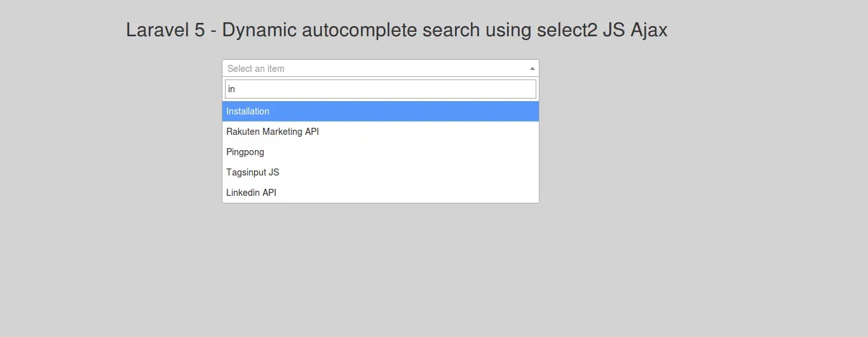
Task: Click the word "select2" in the page title
Action: 566,30
